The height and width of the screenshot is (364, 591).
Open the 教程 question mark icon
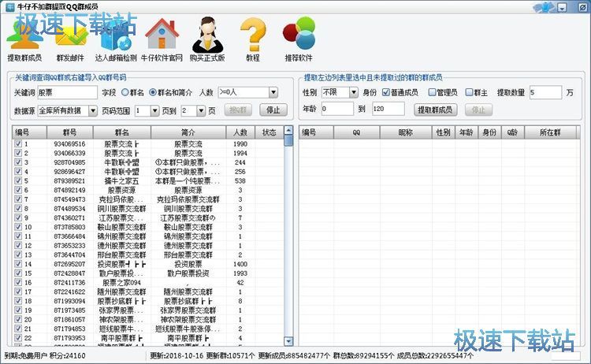[x=253, y=39]
